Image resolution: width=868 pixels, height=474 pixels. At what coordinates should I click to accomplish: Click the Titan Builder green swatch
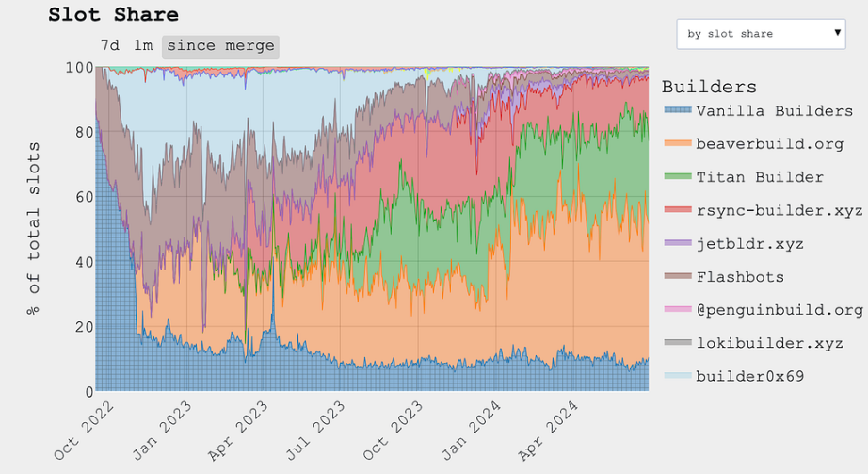pos(678,176)
